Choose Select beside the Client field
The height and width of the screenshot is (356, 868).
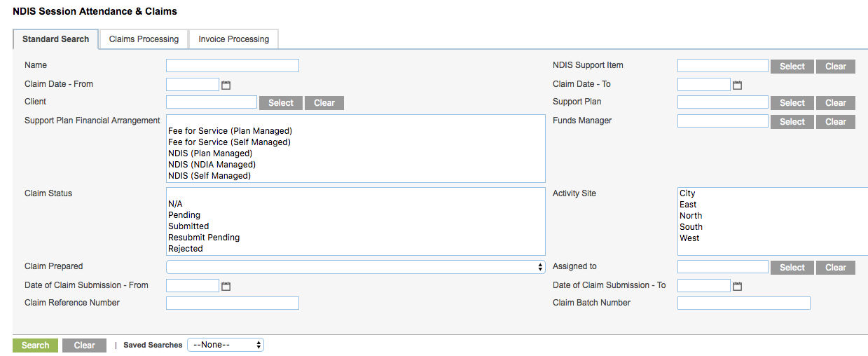click(x=281, y=103)
